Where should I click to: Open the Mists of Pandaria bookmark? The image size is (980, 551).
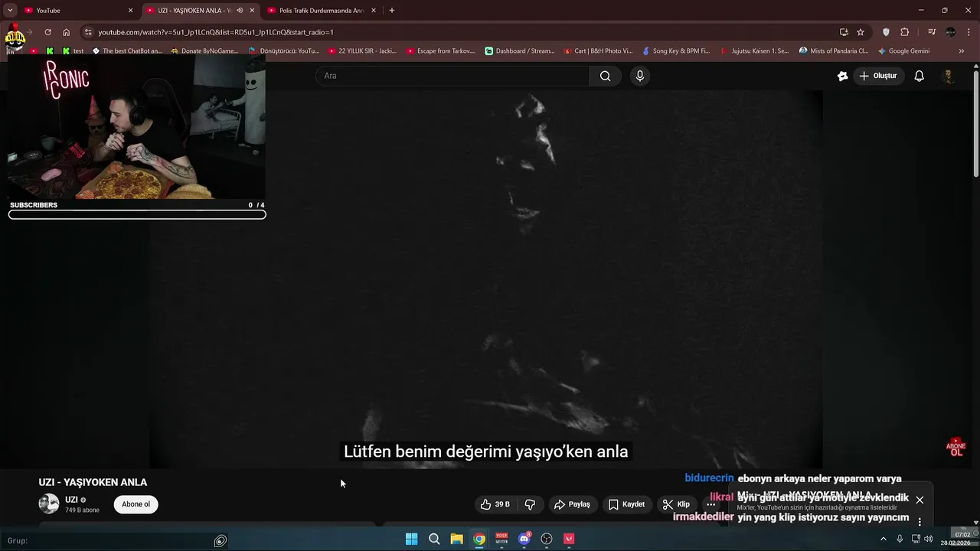[833, 51]
